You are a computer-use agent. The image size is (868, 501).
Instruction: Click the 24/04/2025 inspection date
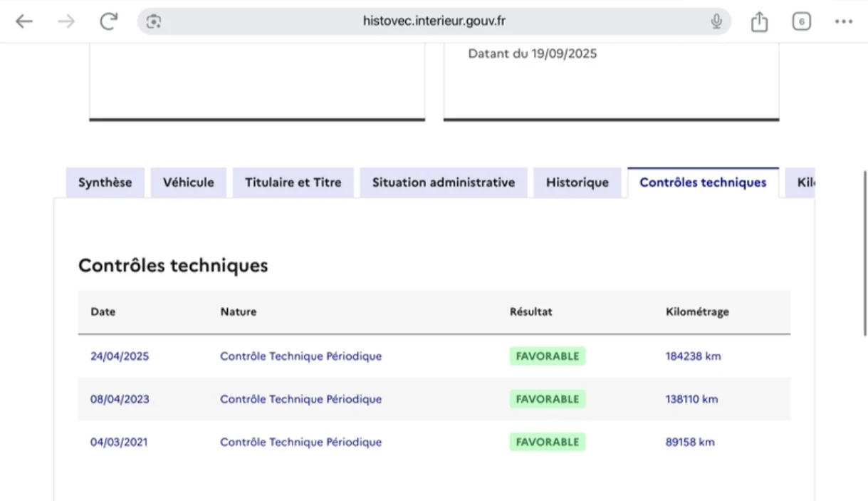tap(120, 356)
